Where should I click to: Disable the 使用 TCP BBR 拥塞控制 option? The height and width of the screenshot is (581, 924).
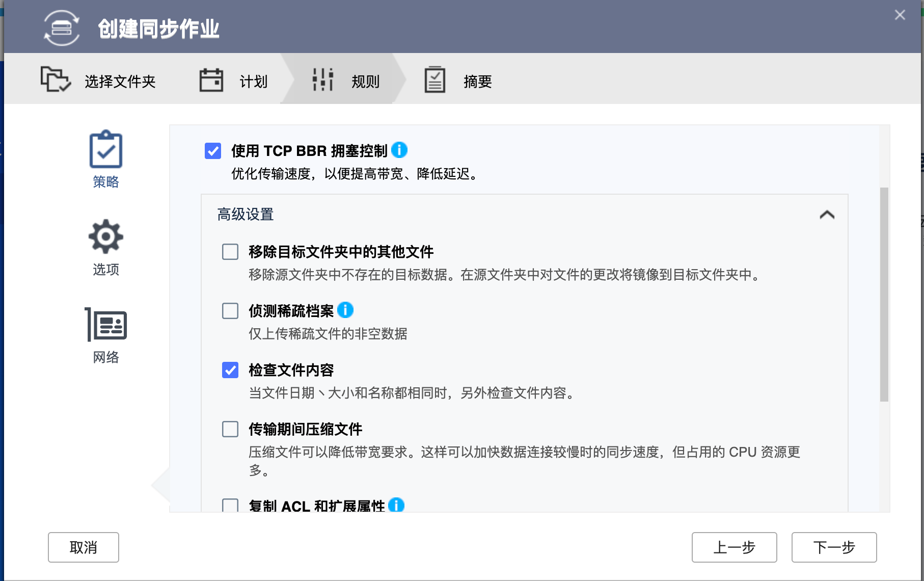(213, 151)
